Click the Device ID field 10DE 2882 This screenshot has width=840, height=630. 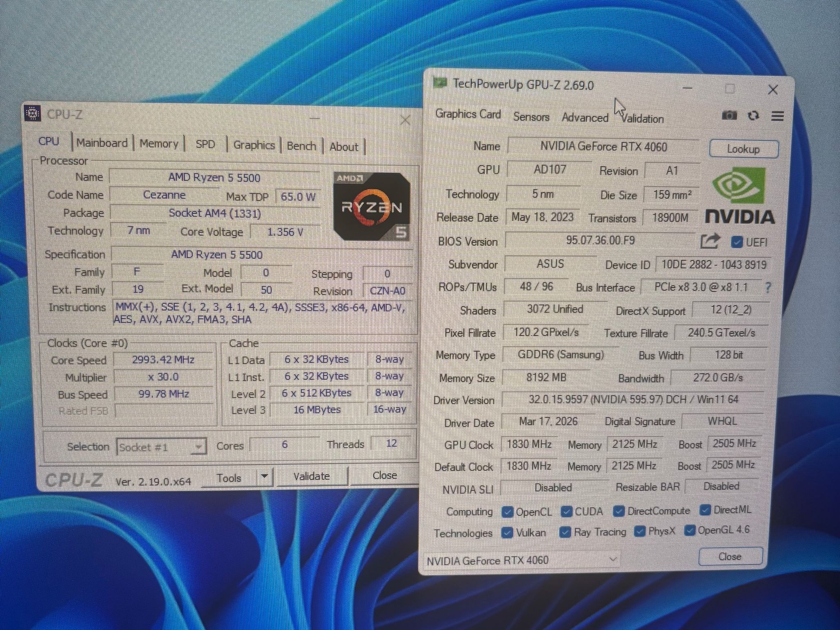coord(714,265)
